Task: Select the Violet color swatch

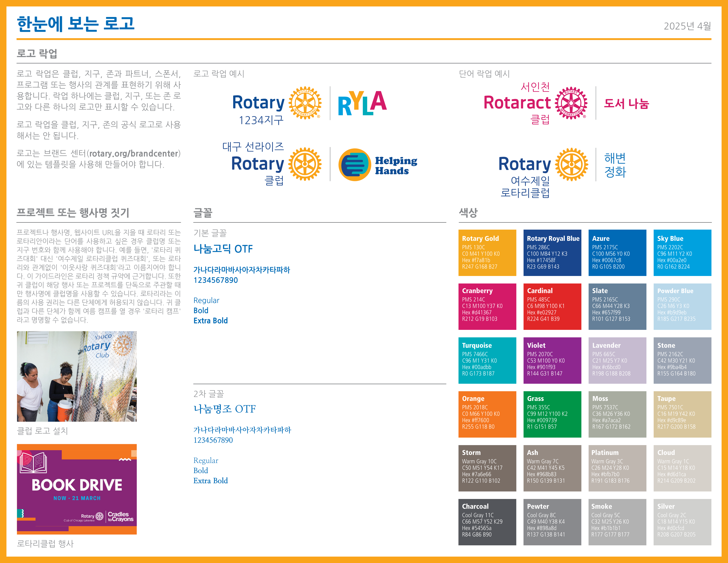Action: [552, 360]
